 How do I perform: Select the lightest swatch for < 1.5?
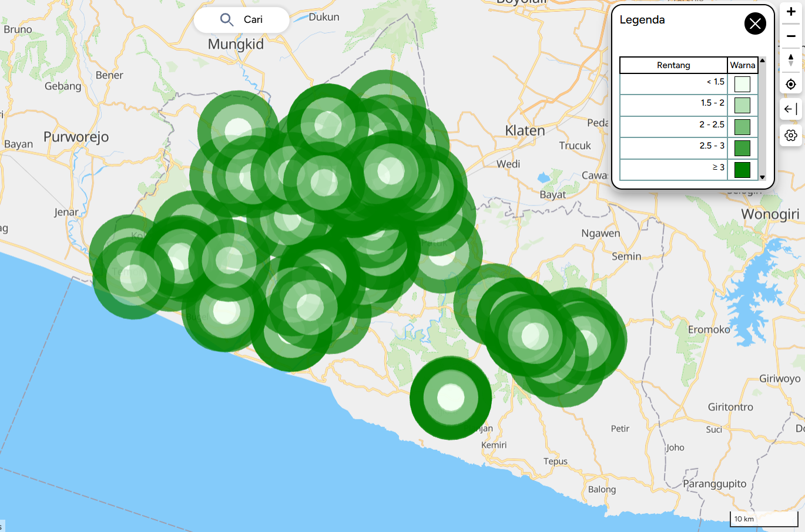[742, 84]
